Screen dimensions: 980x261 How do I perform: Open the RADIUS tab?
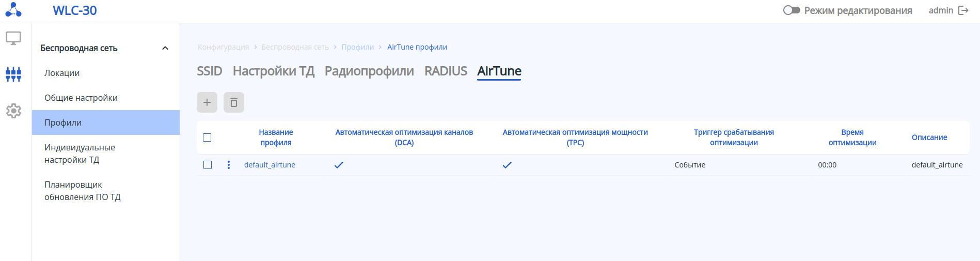coord(446,71)
